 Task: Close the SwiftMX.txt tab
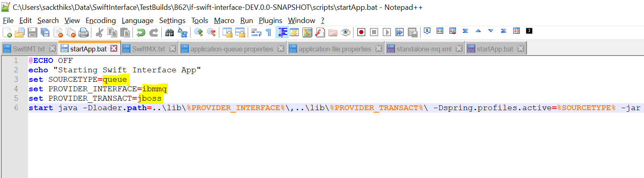click(172, 49)
